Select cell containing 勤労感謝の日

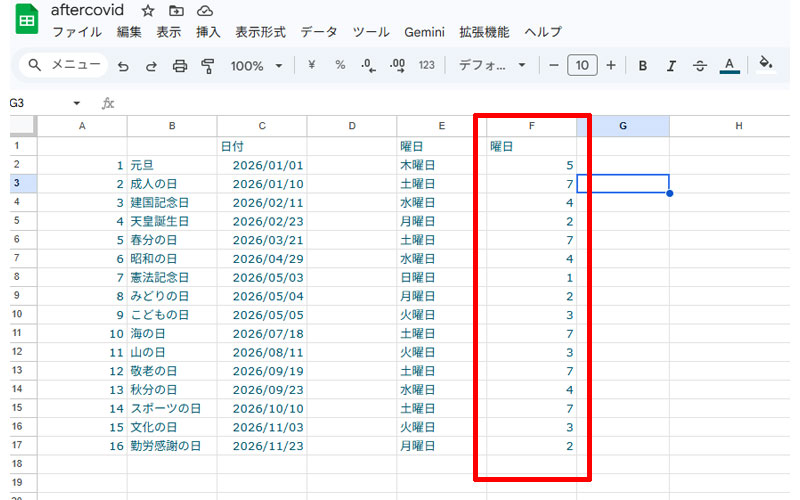coord(172,445)
